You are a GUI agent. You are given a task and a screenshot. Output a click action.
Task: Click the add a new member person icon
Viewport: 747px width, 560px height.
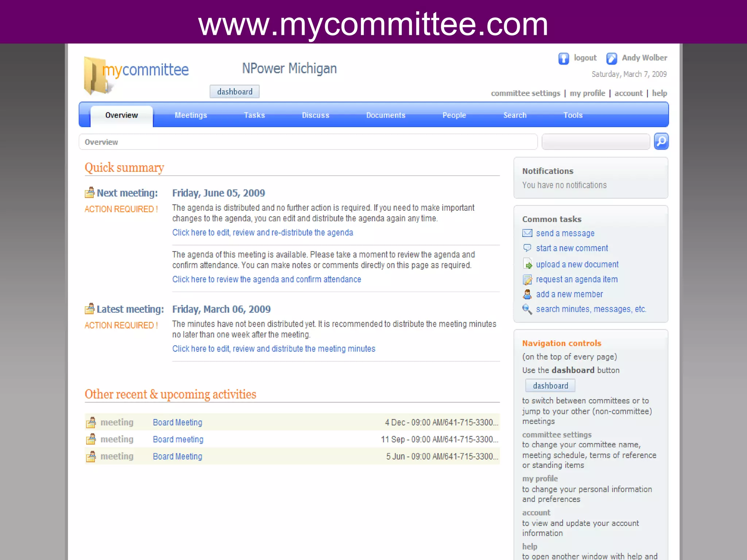click(527, 294)
